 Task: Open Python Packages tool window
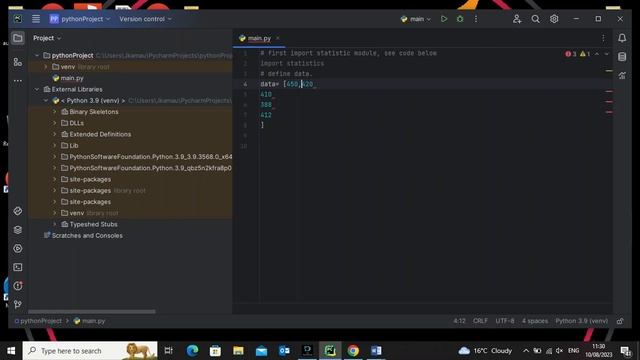click(x=18, y=230)
